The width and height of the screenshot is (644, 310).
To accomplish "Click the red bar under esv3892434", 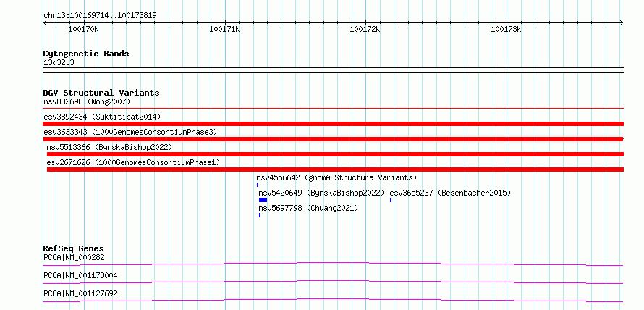I will pos(334,124).
